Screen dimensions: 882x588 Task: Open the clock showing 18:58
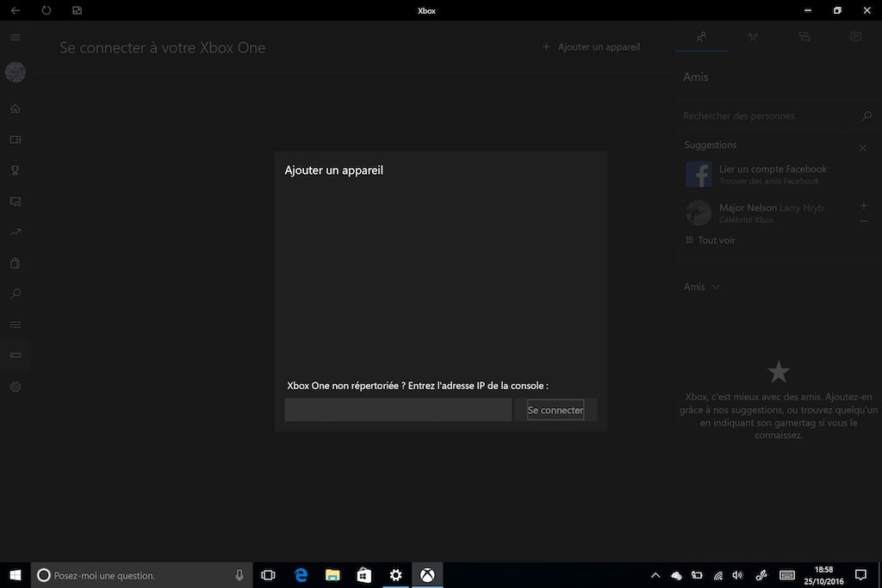(823, 575)
